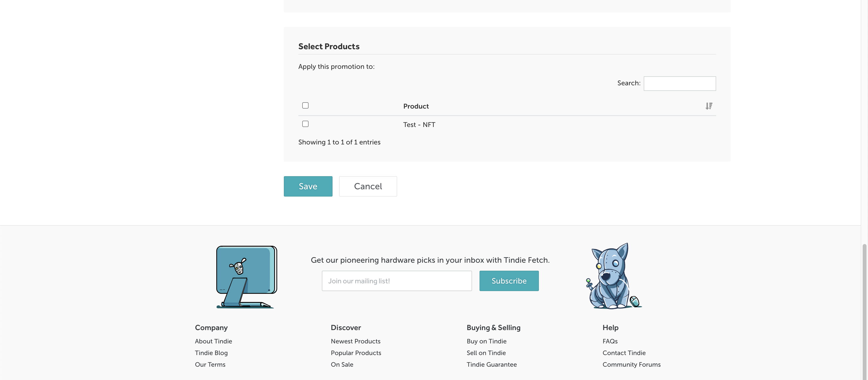
Task: Open the Tindie Guarantee link
Action: click(492, 364)
